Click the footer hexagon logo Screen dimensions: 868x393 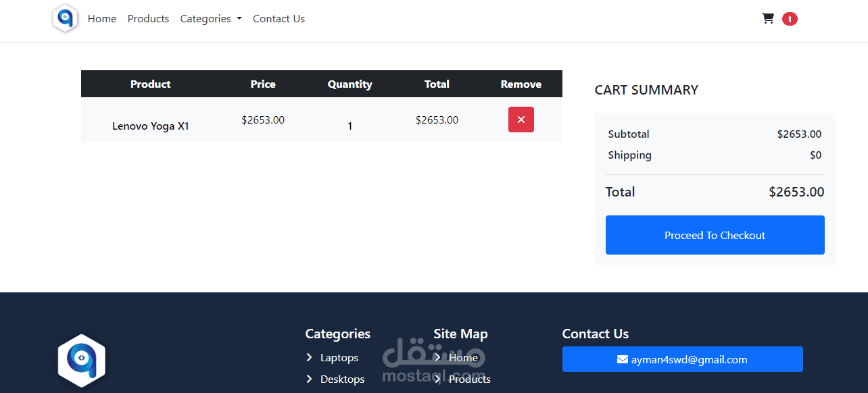pyautogui.click(x=82, y=360)
